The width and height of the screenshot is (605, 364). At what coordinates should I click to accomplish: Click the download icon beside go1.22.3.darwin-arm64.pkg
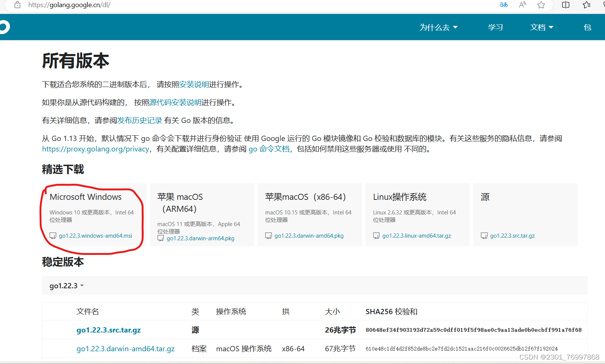pyautogui.click(x=161, y=238)
